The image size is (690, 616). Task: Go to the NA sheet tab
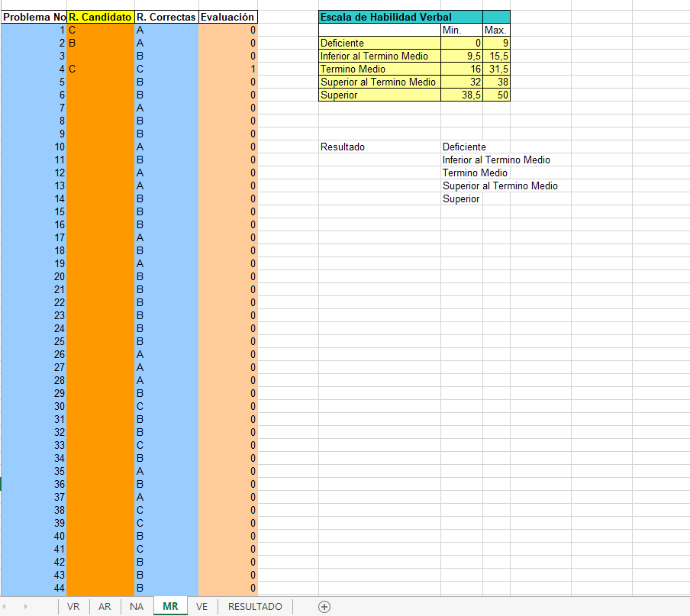pos(137,607)
